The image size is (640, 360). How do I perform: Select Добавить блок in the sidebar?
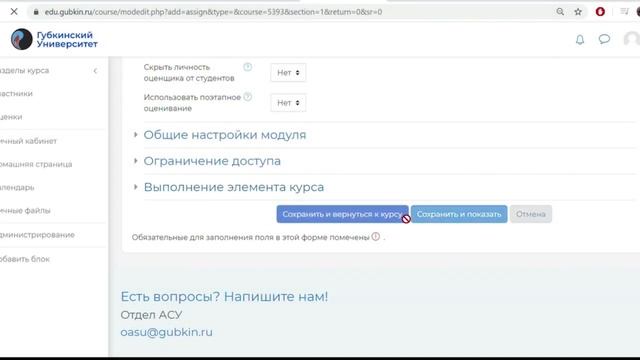click(x=25, y=259)
